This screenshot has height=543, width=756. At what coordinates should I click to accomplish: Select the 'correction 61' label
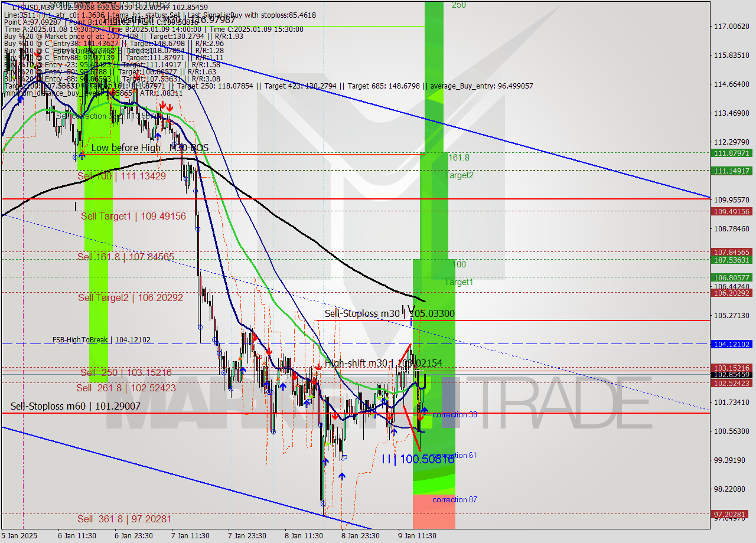(455, 456)
